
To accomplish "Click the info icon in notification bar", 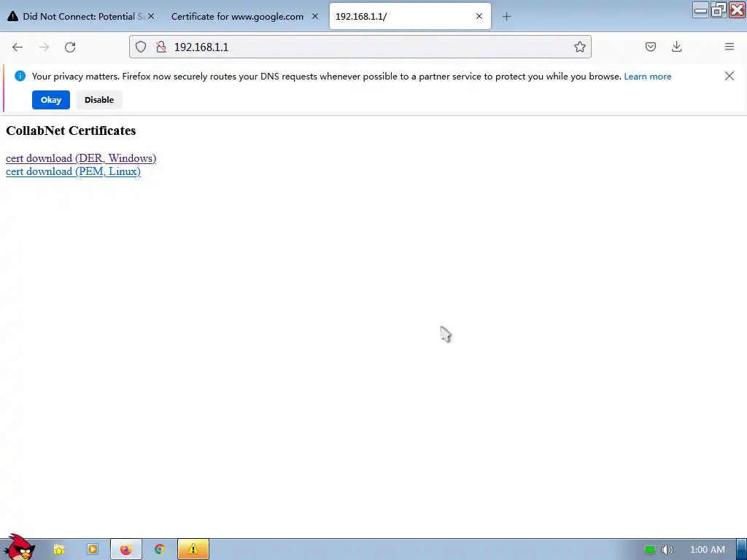I will [x=20, y=76].
